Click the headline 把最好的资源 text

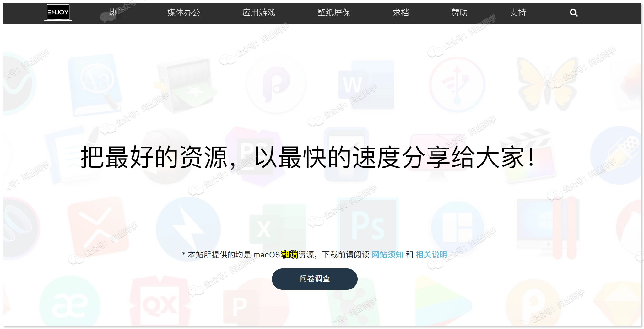[154, 157]
